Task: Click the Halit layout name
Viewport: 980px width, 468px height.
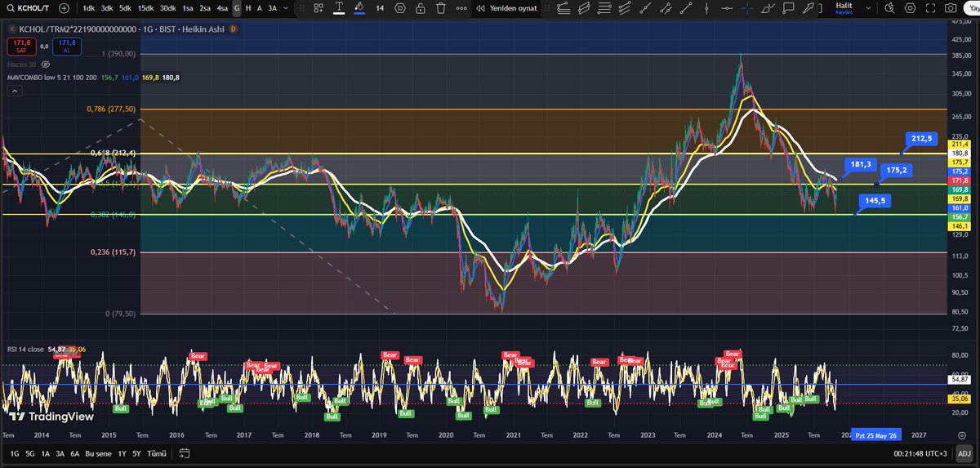Action: [x=844, y=5]
